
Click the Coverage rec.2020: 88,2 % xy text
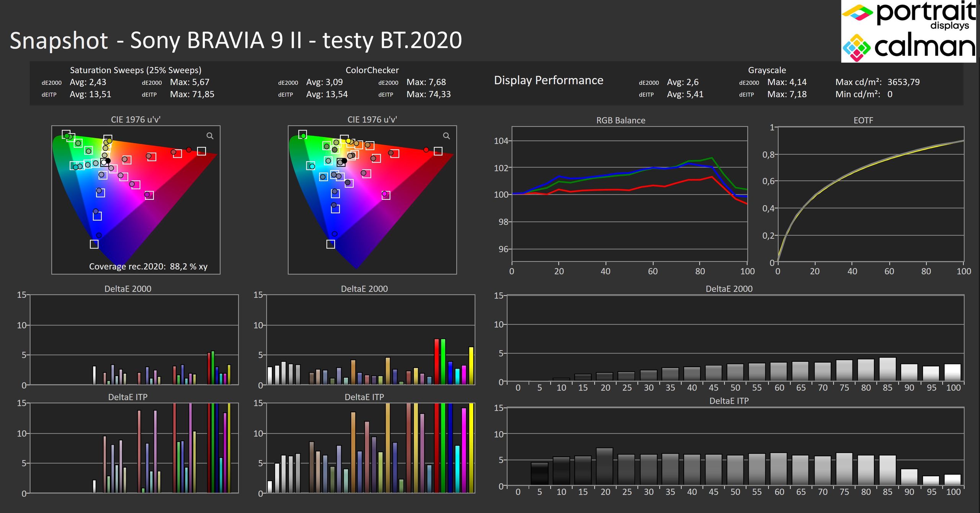[x=148, y=266]
